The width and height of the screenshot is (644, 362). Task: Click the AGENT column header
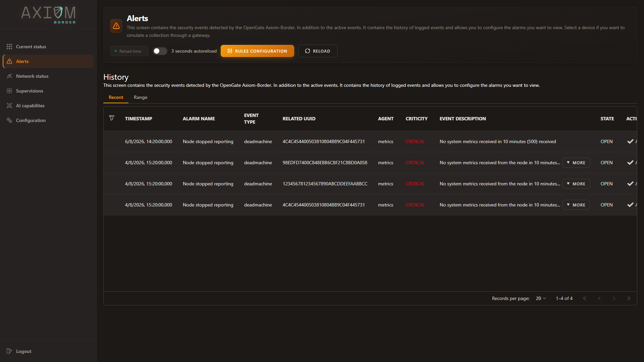pyautogui.click(x=386, y=119)
